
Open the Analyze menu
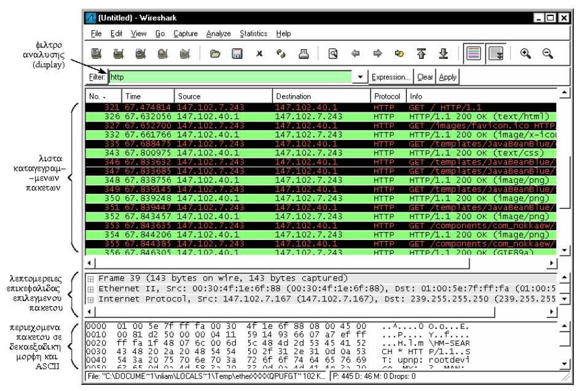[x=218, y=34]
